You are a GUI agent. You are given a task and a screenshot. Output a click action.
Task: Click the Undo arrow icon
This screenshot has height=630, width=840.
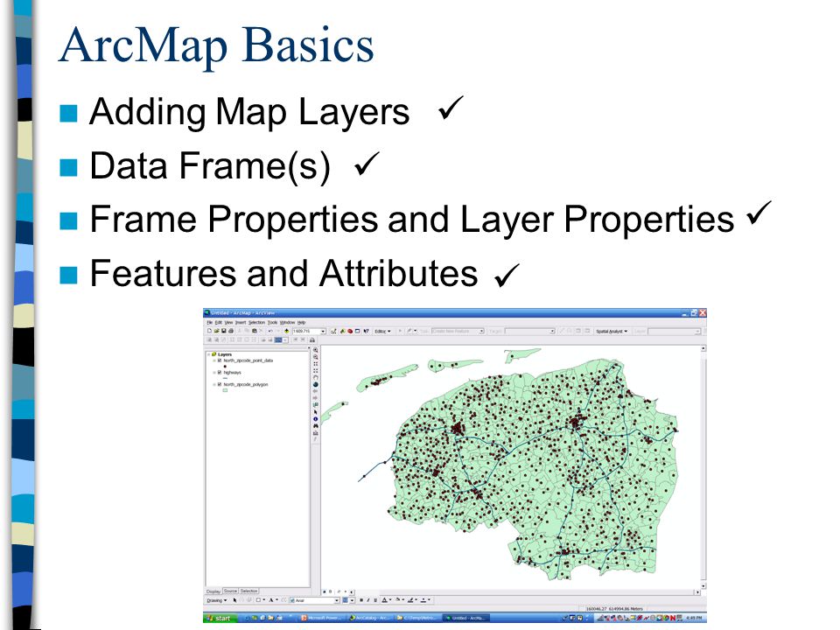pyautogui.click(x=270, y=331)
